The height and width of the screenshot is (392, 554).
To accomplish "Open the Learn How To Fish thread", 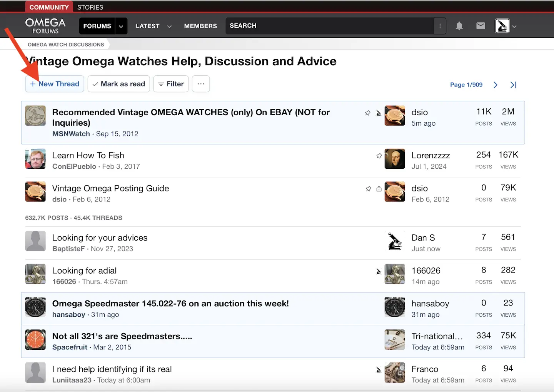I will pos(88,155).
